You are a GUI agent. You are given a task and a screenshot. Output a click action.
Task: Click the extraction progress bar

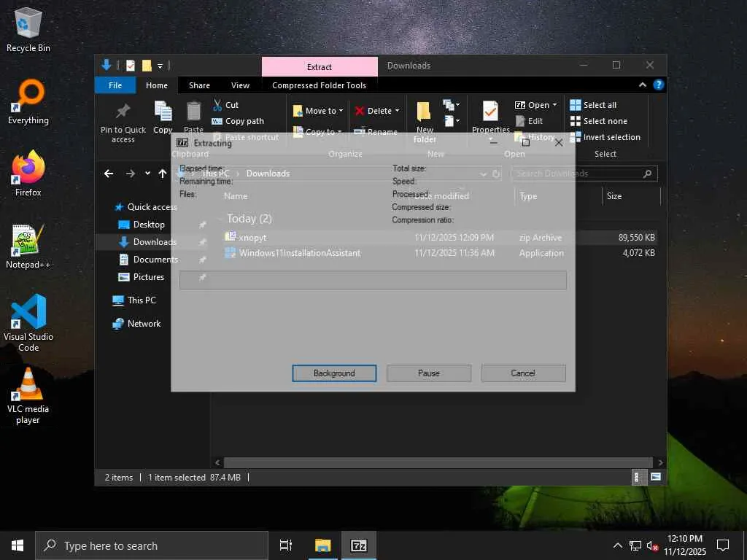click(x=373, y=280)
